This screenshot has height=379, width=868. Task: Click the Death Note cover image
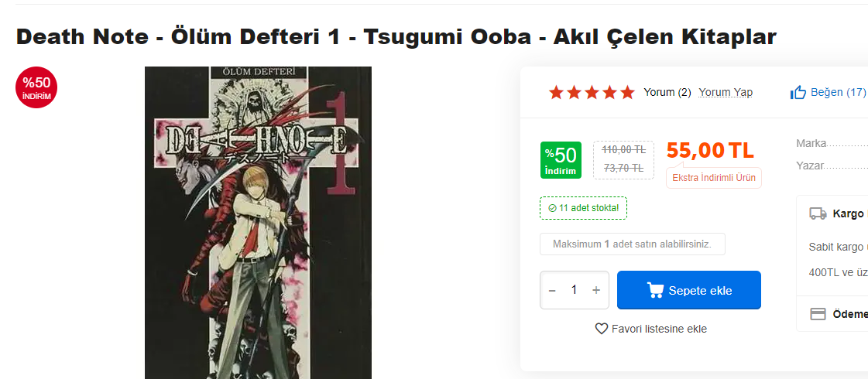[x=258, y=223]
